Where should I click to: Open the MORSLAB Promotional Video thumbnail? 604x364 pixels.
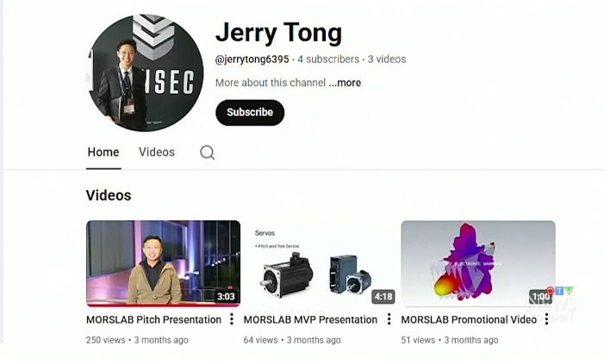pos(478,263)
